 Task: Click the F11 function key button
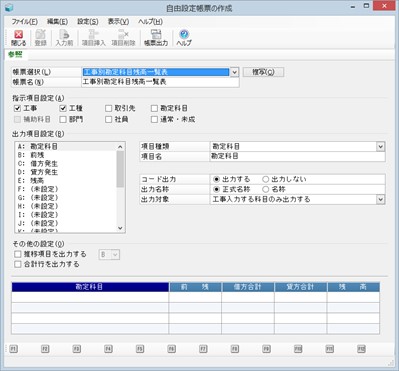coord(330,349)
